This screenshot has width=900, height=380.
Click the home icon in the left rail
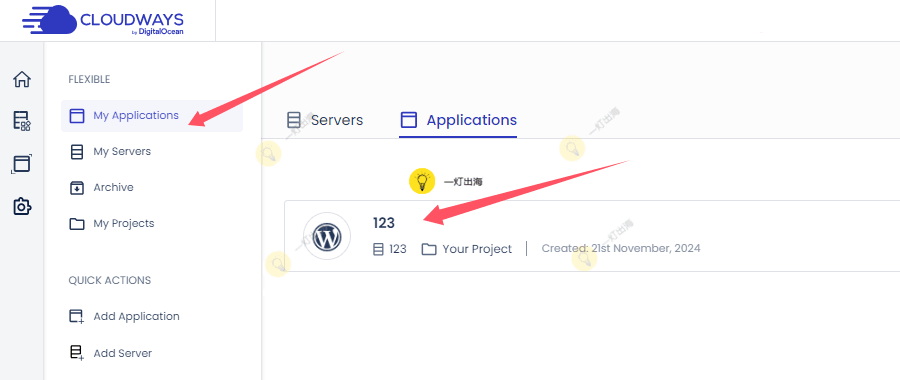[22, 79]
